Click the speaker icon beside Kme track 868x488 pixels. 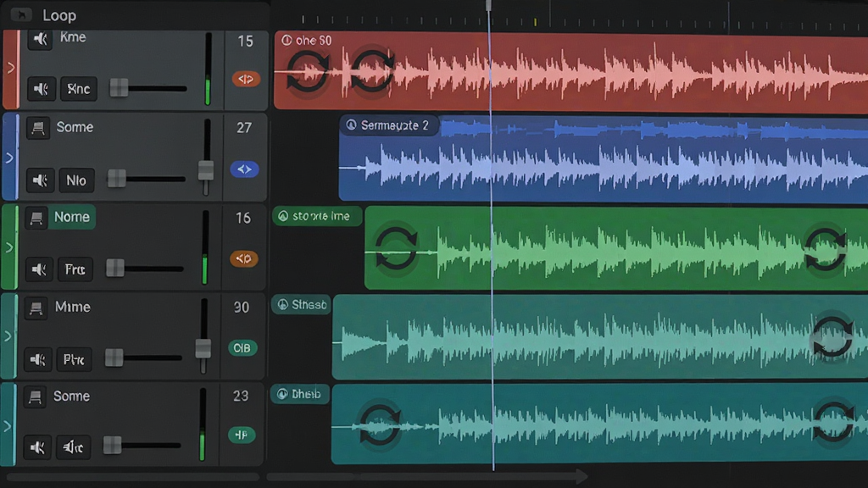[41, 39]
